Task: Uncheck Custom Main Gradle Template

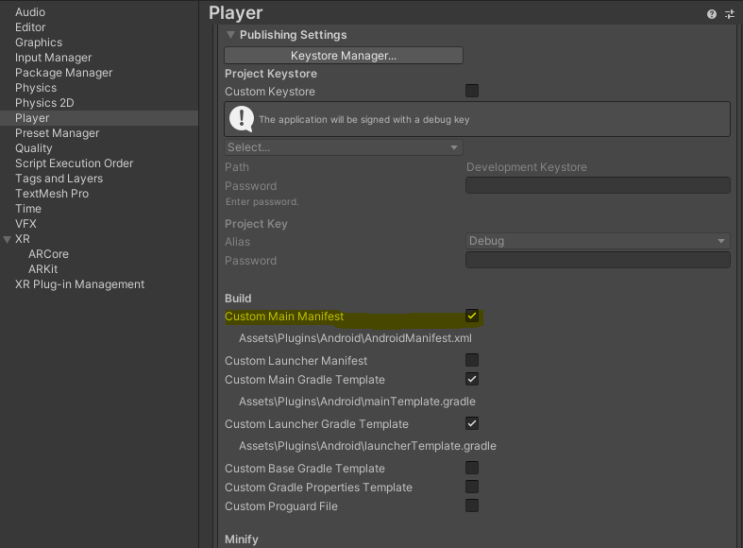Action: coord(472,379)
